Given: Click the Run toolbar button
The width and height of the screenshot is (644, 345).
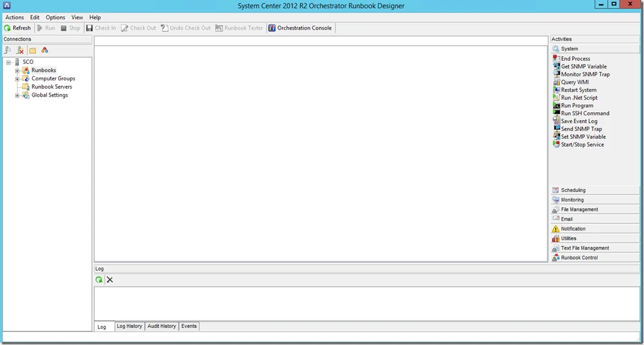Looking at the screenshot, I should (x=46, y=28).
